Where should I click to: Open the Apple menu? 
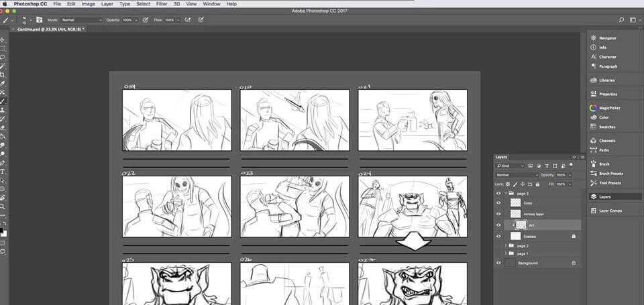5,4
